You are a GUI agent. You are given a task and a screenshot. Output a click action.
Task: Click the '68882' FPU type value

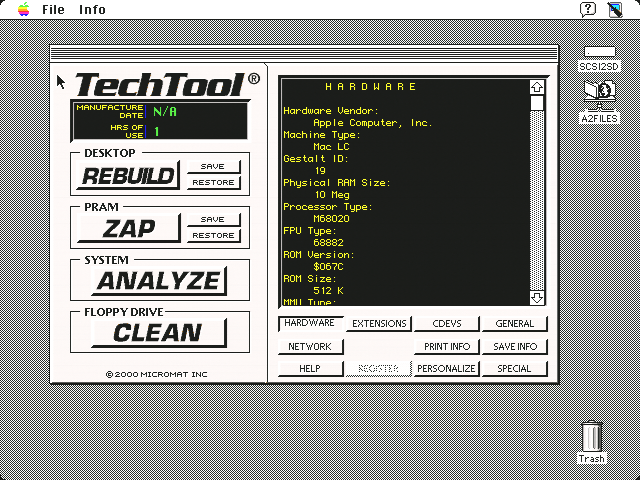[329, 243]
